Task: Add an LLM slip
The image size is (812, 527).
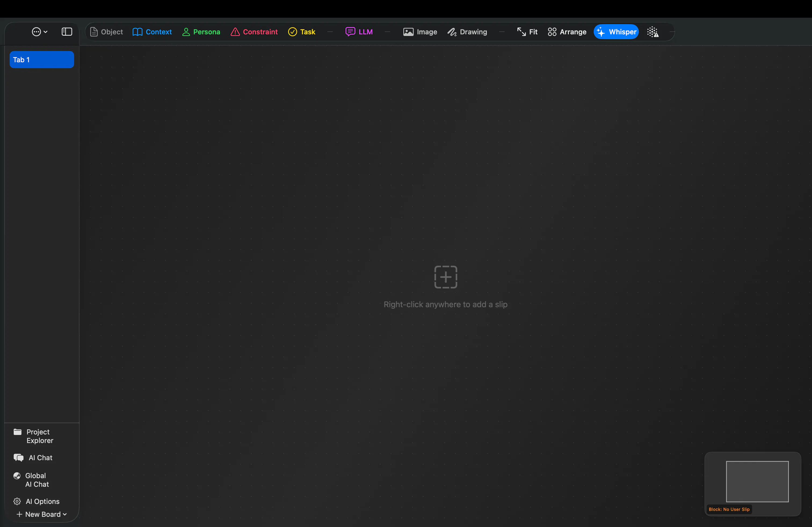Action: [x=359, y=32]
